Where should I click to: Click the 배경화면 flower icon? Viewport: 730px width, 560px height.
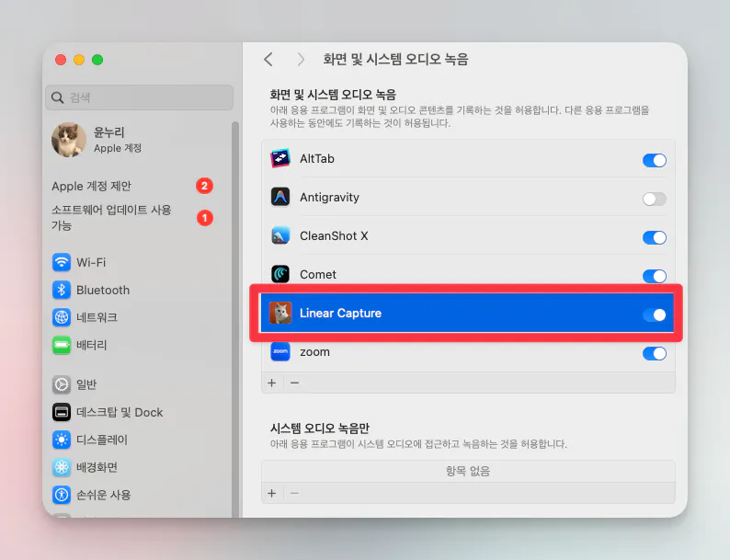pos(62,467)
